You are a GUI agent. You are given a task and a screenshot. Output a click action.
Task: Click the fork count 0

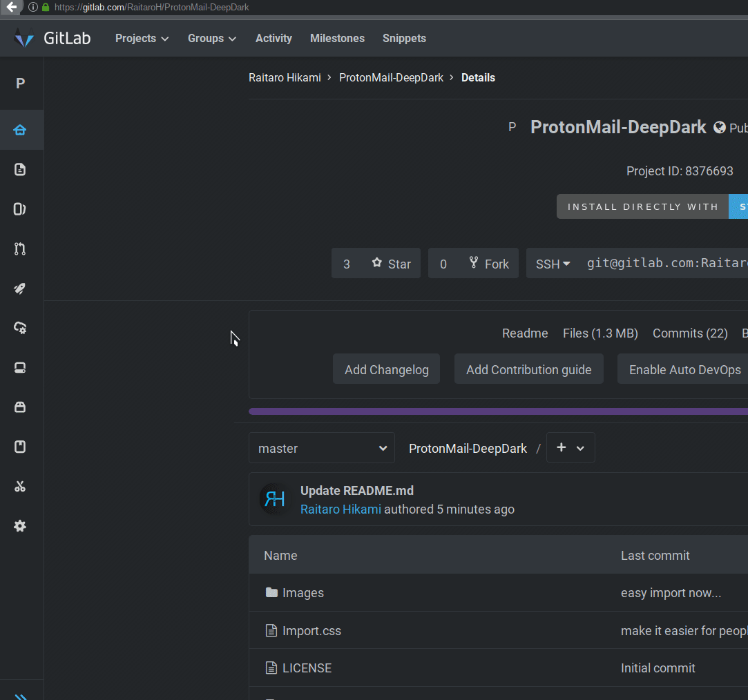click(443, 263)
